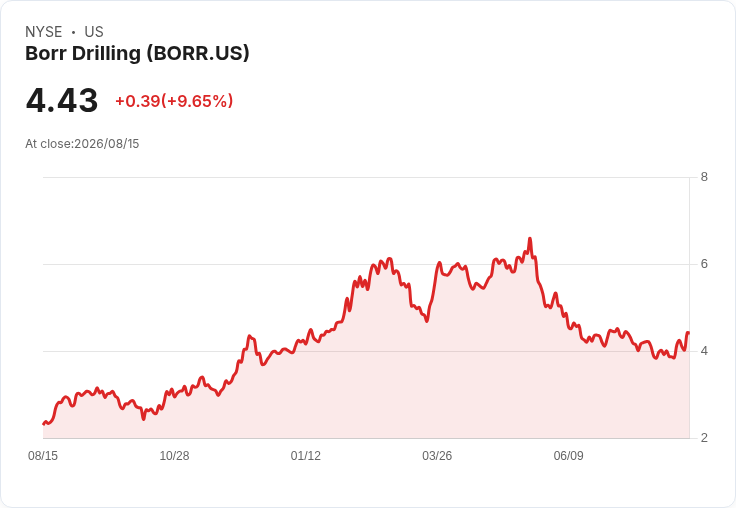This screenshot has width=736, height=508.
Task: Click the 8 y-axis price label
Action: click(x=704, y=177)
